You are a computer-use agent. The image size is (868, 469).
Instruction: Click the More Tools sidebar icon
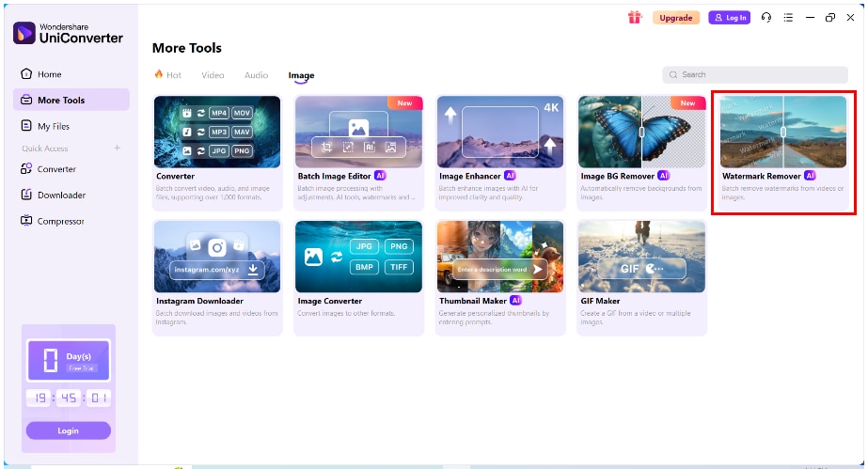point(26,101)
